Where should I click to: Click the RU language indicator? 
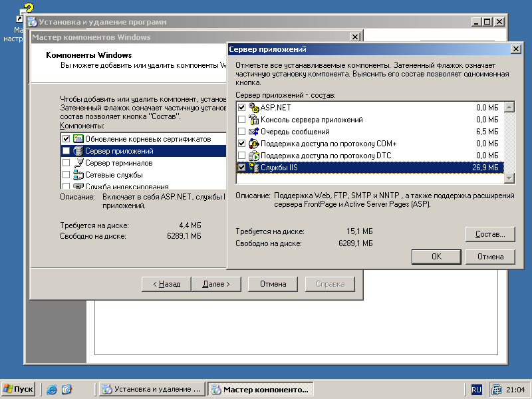click(476, 390)
